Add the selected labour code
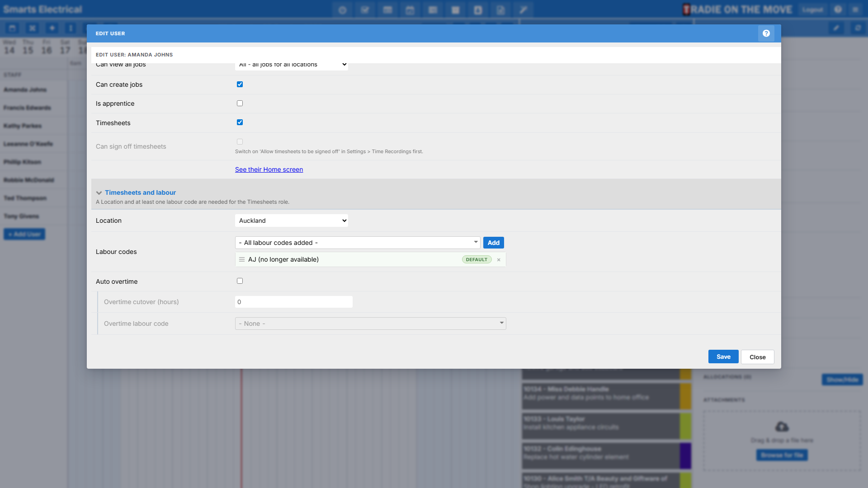 tap(494, 243)
